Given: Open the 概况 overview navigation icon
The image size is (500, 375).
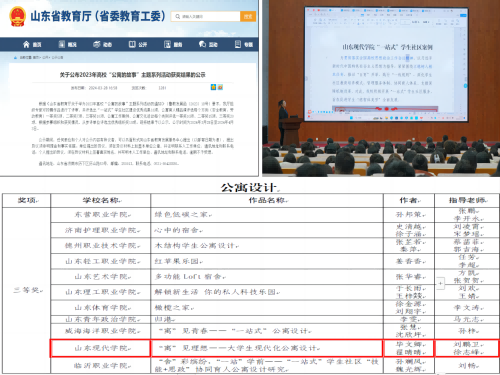Looking at the screenshot, I should click(62, 44).
